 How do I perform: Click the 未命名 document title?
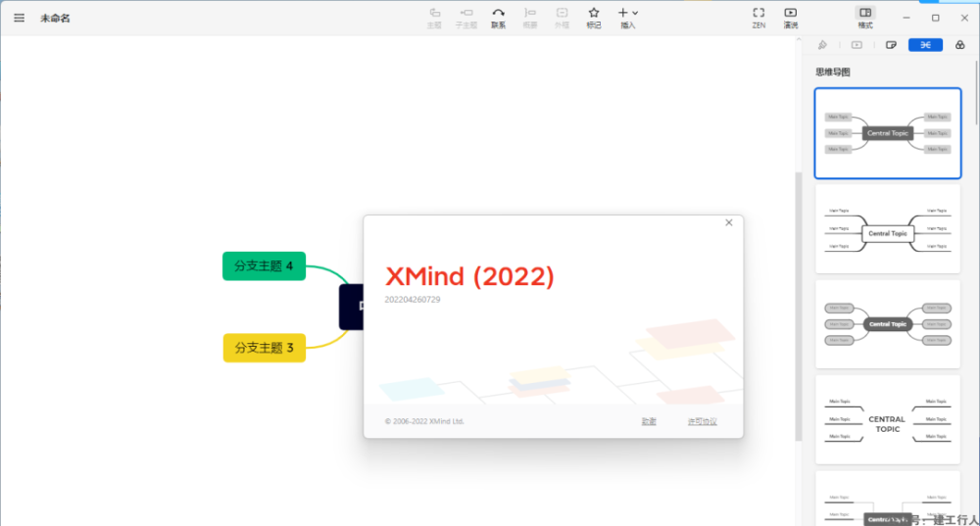[55, 18]
